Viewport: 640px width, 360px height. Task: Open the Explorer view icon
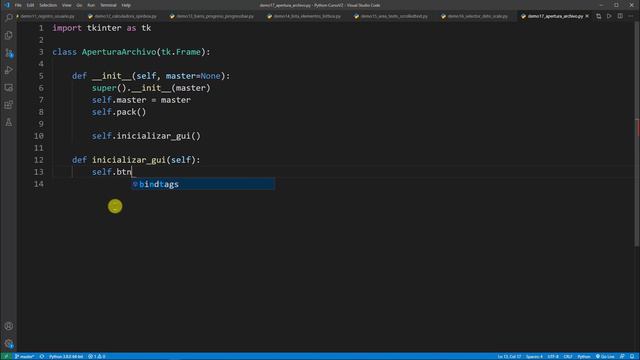(9, 35)
